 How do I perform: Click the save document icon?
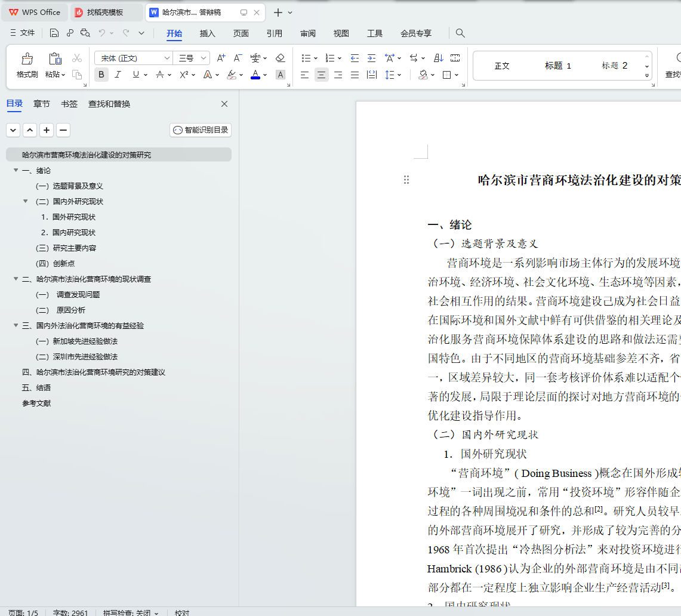[x=54, y=33]
